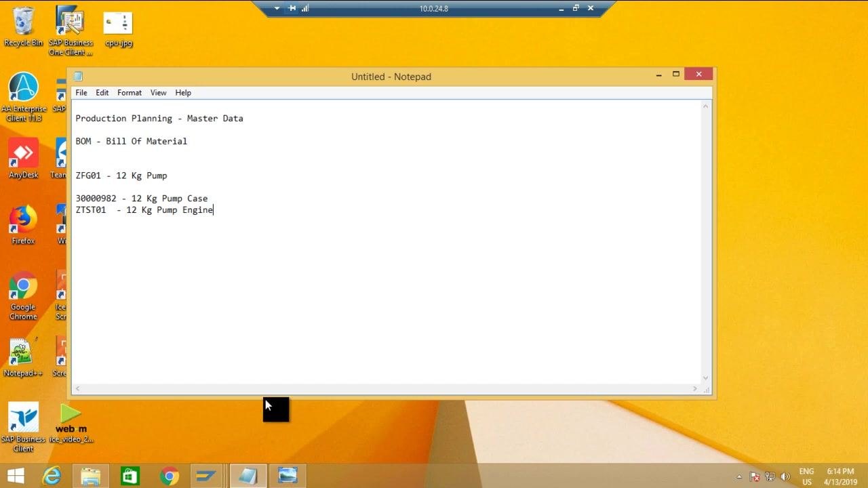Viewport: 868px width, 488px height.
Task: Open the Recycle Bin desktop icon
Action: tap(23, 27)
